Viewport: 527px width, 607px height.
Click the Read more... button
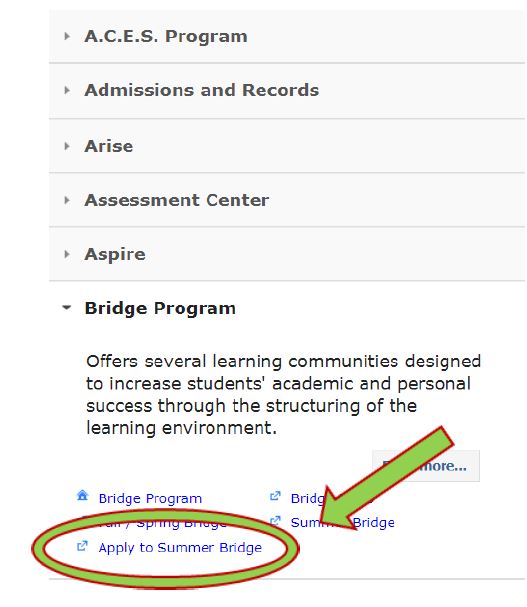pyautogui.click(x=426, y=466)
